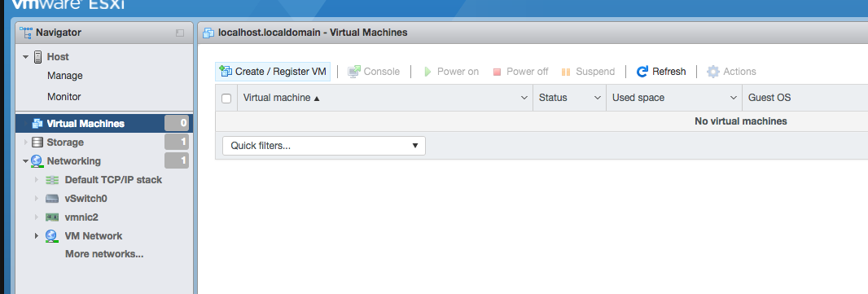Screen dimensions: 868x294
Task: Tick the select-all virtual machines checkbox
Action: click(226, 99)
